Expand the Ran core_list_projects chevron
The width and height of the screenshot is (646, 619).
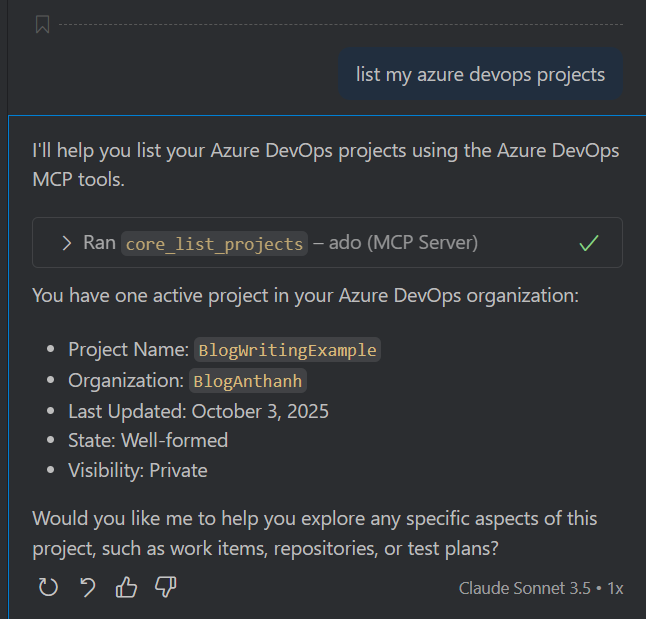[67, 243]
